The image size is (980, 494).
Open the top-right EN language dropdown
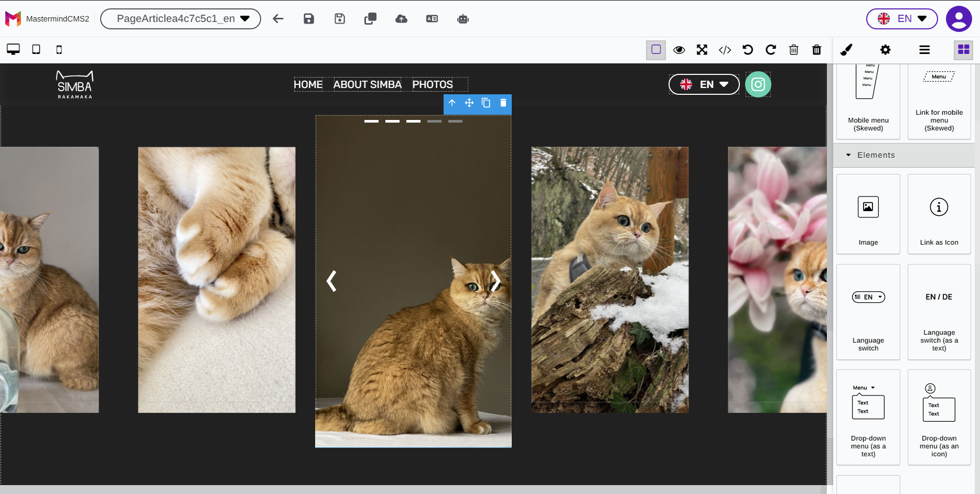pyautogui.click(x=902, y=19)
